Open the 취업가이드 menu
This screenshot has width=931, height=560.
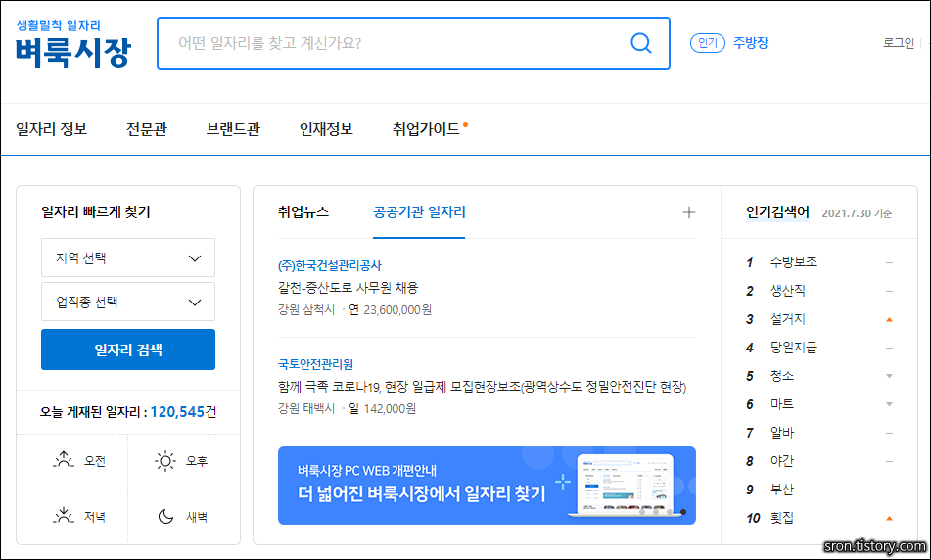[x=426, y=129]
